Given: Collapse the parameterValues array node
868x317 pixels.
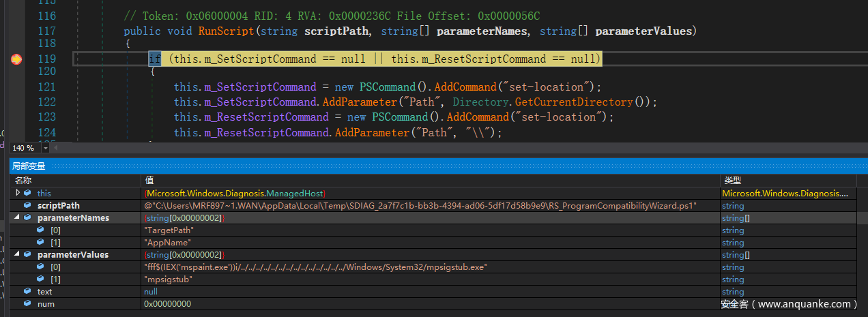Looking at the screenshot, I should tap(17, 255).
